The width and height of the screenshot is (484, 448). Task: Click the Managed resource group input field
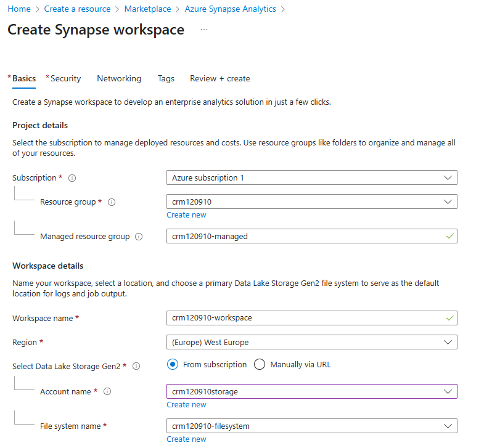pyautogui.click(x=312, y=237)
